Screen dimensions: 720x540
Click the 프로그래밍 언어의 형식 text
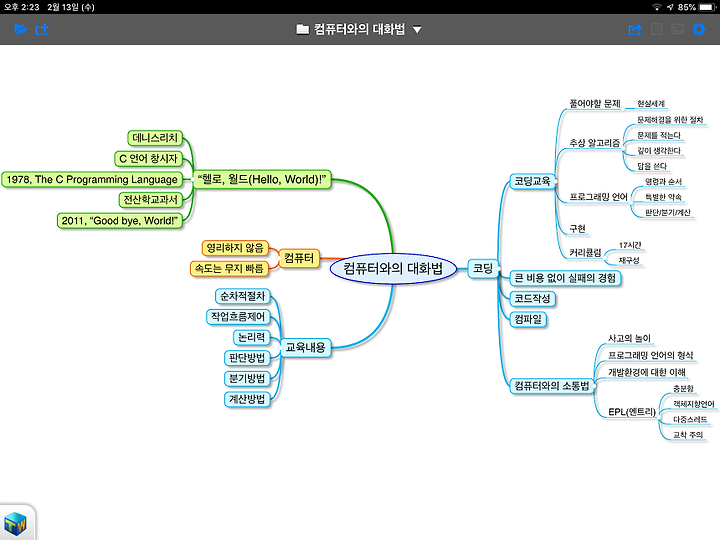click(x=651, y=355)
